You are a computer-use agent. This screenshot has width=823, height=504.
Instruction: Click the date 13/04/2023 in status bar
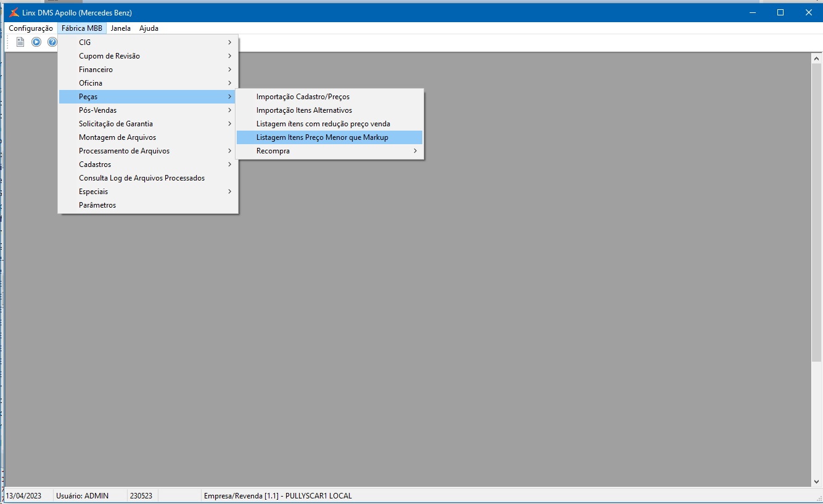coord(24,496)
